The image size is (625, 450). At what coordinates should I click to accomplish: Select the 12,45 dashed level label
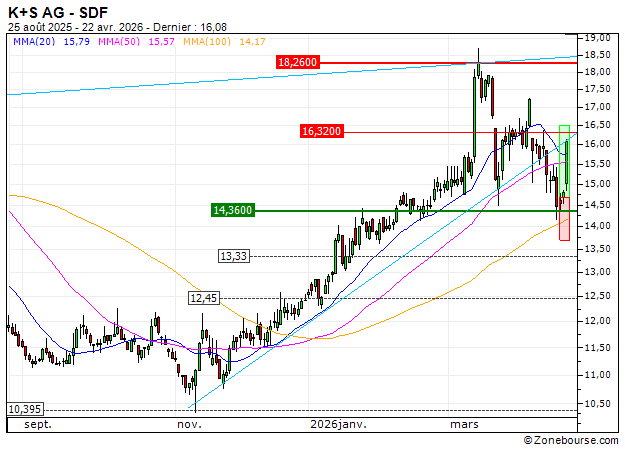point(203,298)
